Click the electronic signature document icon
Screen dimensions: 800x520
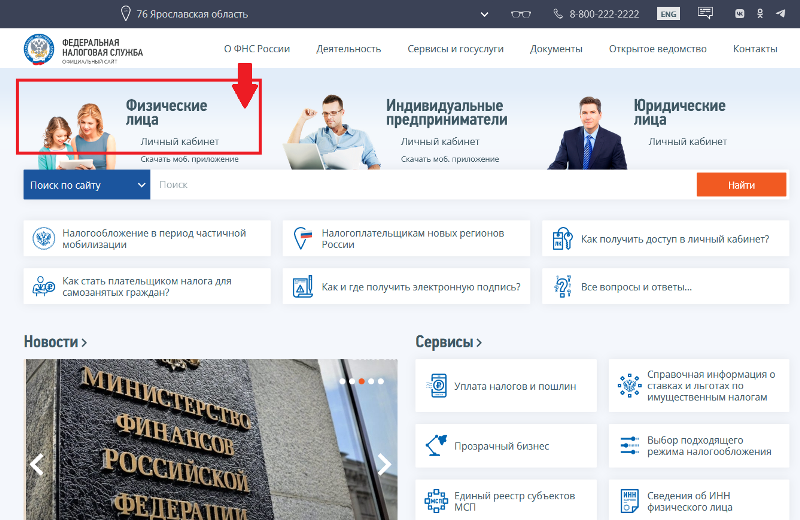tap(303, 287)
